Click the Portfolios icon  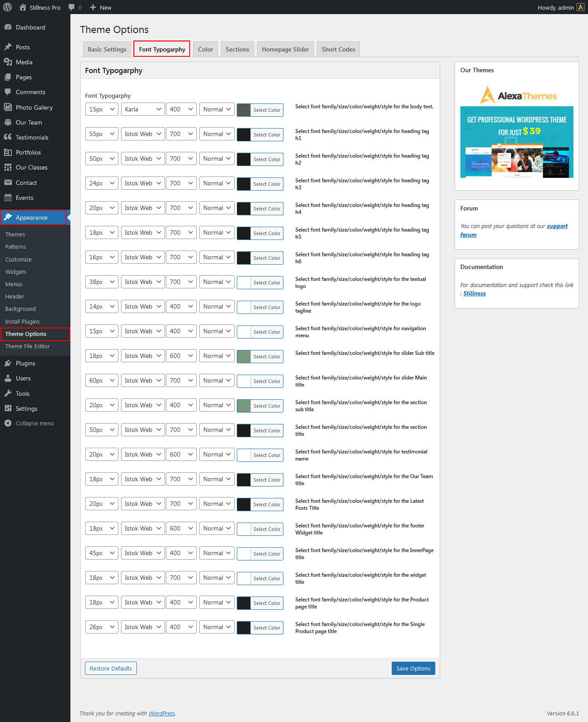tap(8, 152)
